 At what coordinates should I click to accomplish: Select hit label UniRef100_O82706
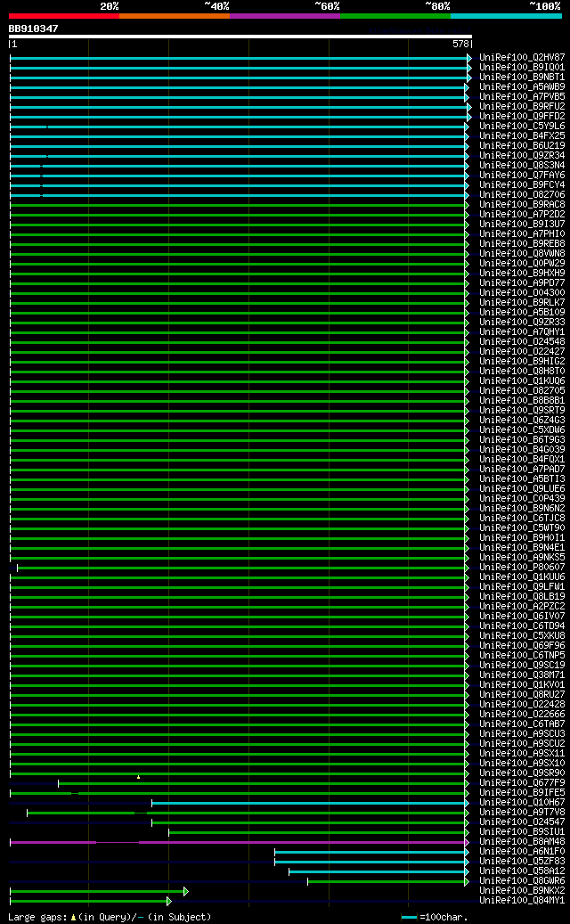pyautogui.click(x=522, y=195)
